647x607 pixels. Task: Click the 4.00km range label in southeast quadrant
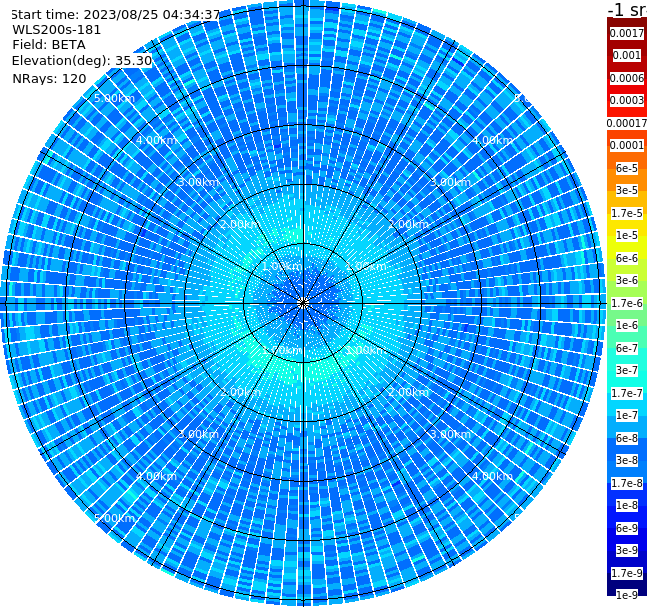(492, 476)
